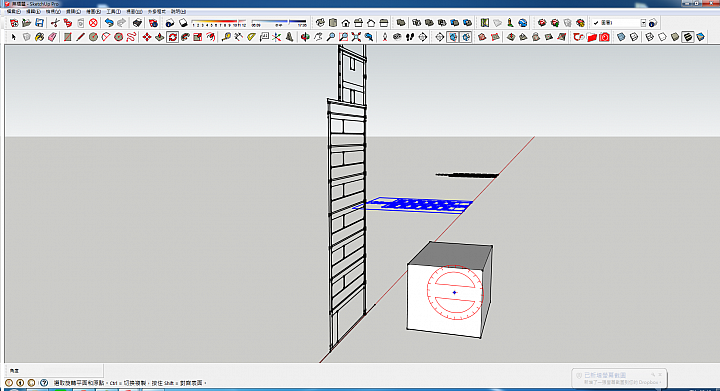Click the Redo arrow icon
This screenshot has height=391, width=720.
pyautogui.click(x=122, y=22)
